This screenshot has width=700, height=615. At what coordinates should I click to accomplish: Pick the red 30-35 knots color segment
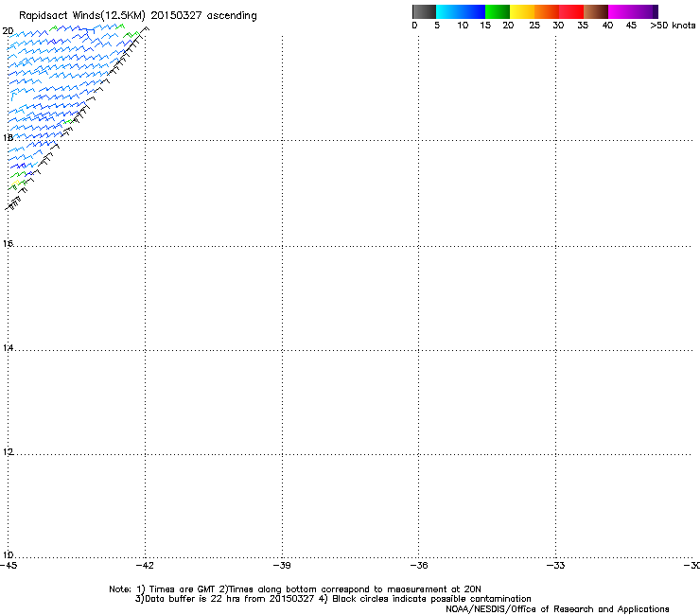[x=571, y=11]
